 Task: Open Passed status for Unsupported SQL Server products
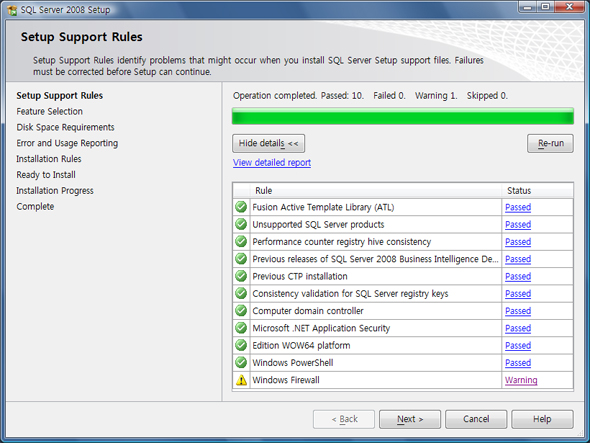coord(518,225)
